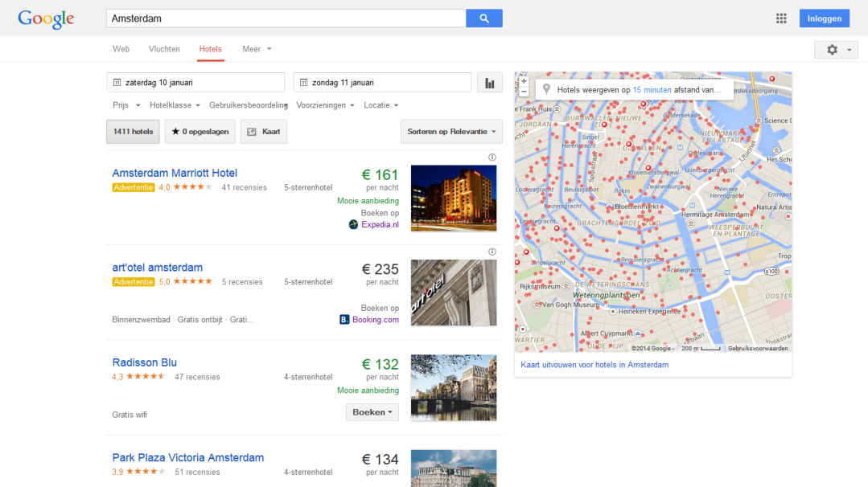This screenshot has width=868, height=487.
Task: Click the Rijksmuseum marker on map
Action: pos(566,286)
